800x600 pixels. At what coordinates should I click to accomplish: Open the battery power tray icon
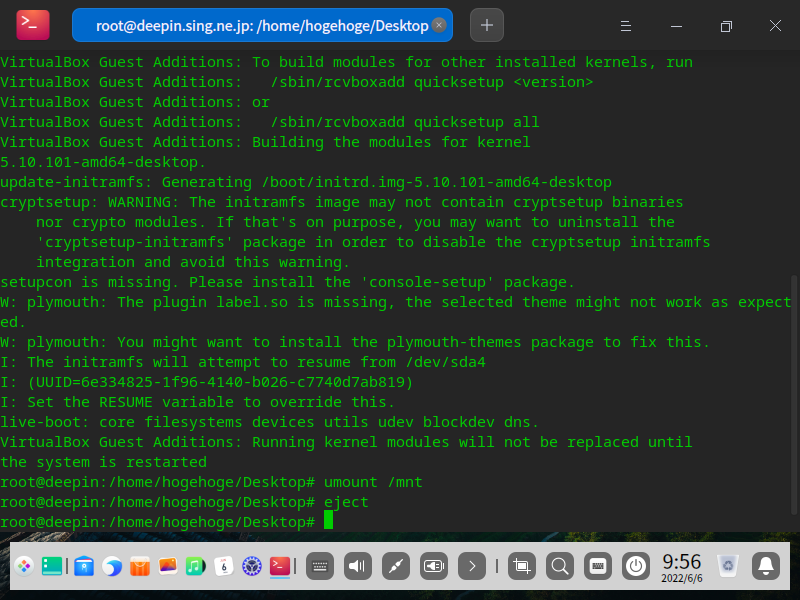[434, 566]
